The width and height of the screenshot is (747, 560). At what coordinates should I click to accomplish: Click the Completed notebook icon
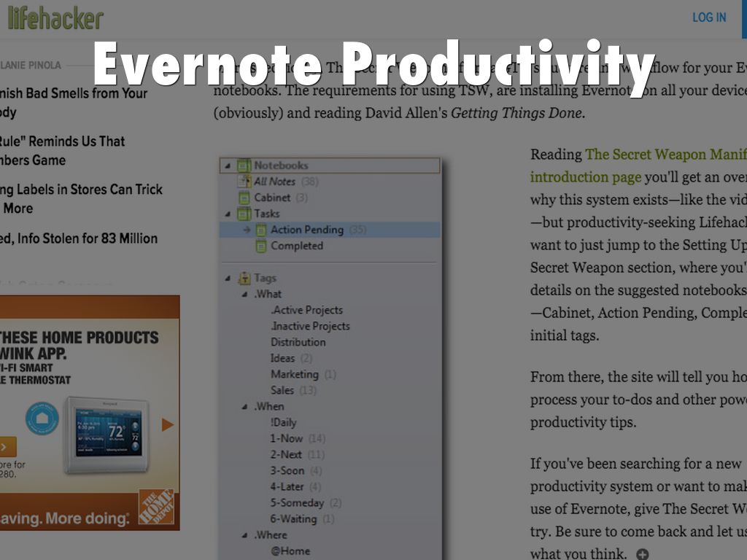pyautogui.click(x=260, y=246)
